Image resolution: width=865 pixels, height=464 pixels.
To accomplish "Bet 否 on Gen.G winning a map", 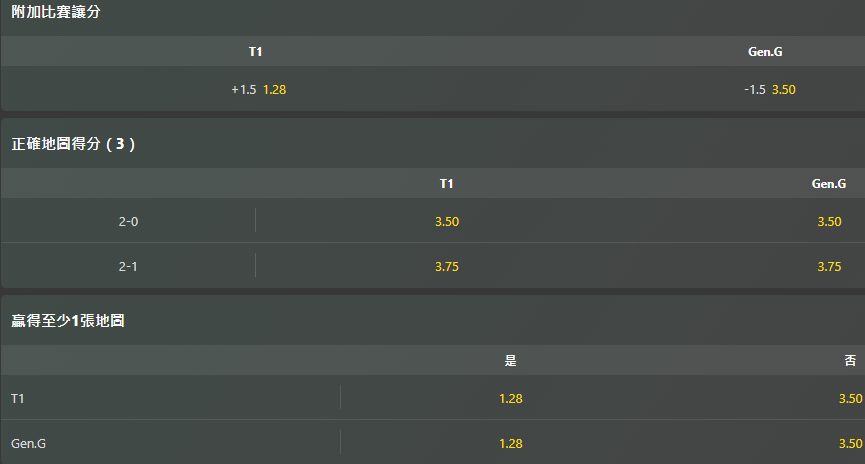I will click(850, 444).
